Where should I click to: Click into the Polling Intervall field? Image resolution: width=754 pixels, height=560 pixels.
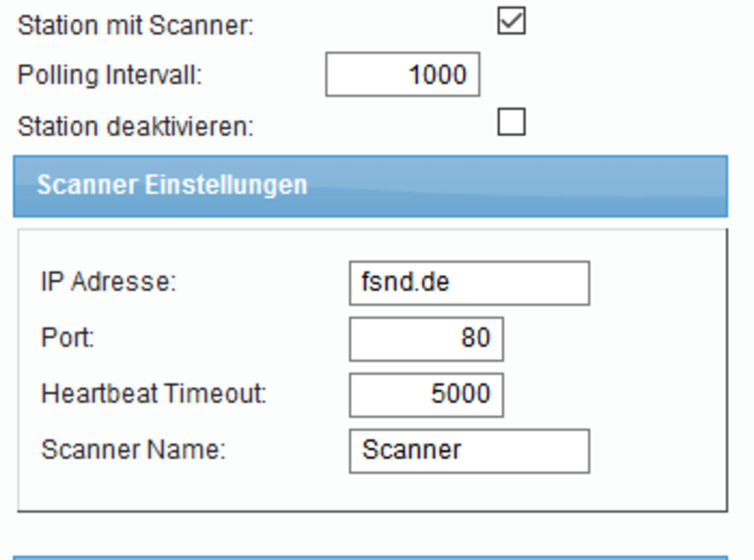pos(402,75)
